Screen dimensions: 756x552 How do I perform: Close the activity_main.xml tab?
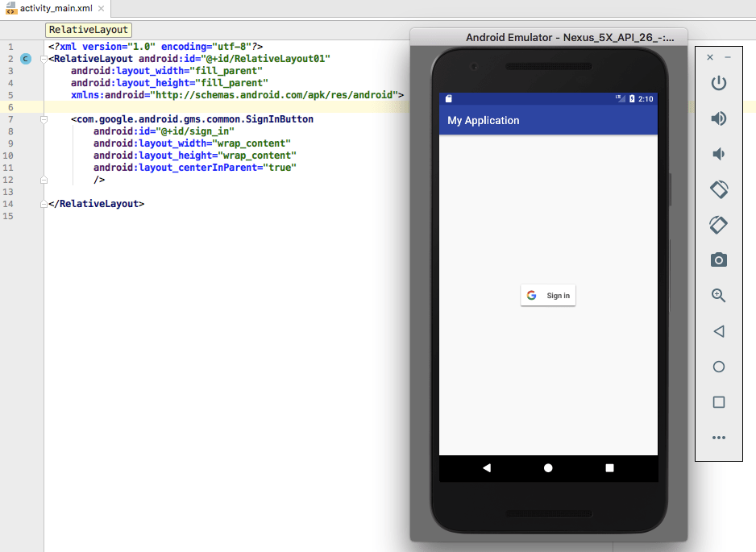click(x=101, y=8)
